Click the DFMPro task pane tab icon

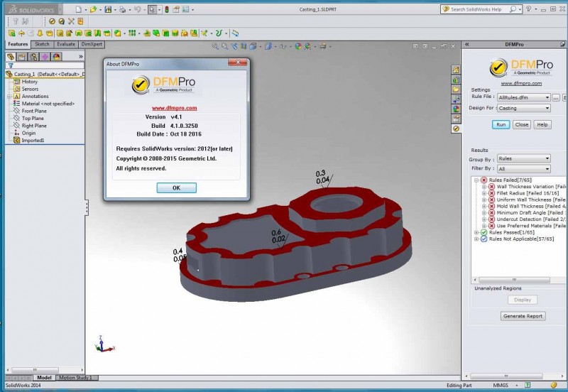(457, 129)
